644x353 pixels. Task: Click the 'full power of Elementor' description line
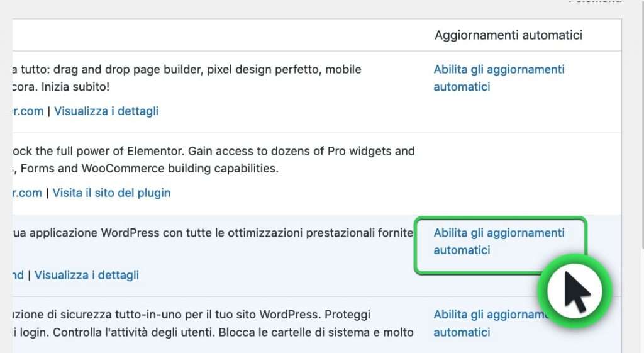pos(214,151)
